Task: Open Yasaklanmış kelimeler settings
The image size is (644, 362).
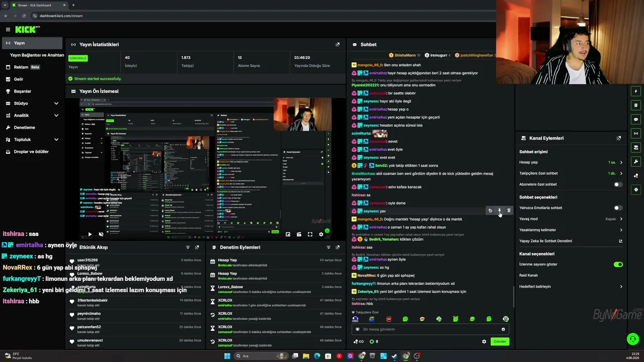Action: (572, 230)
